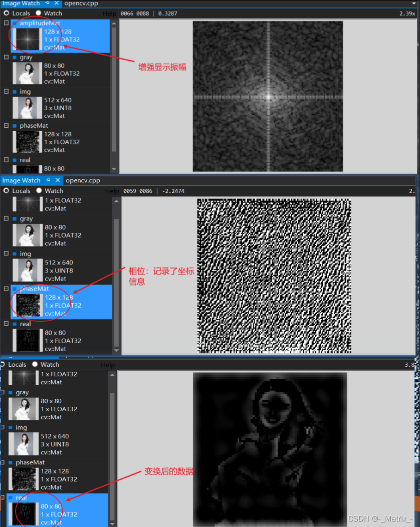Click real color marker in middle panel
The width and height of the screenshot is (420, 527).
(15, 324)
